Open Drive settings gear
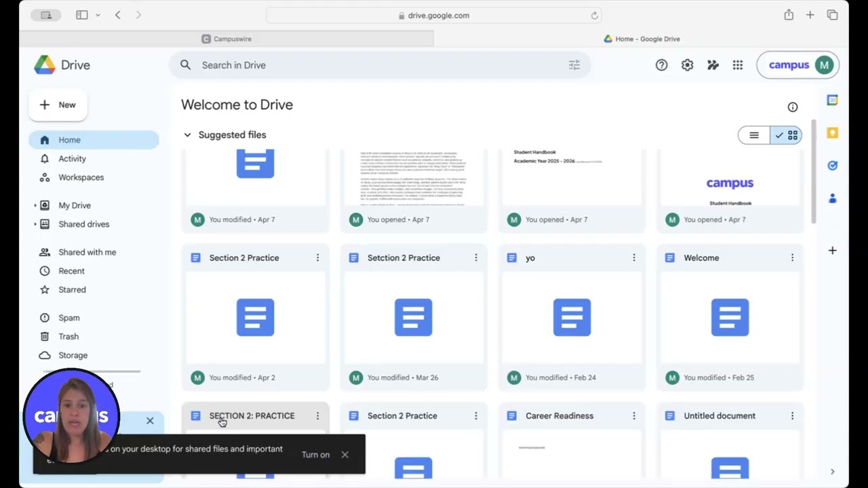 (687, 65)
